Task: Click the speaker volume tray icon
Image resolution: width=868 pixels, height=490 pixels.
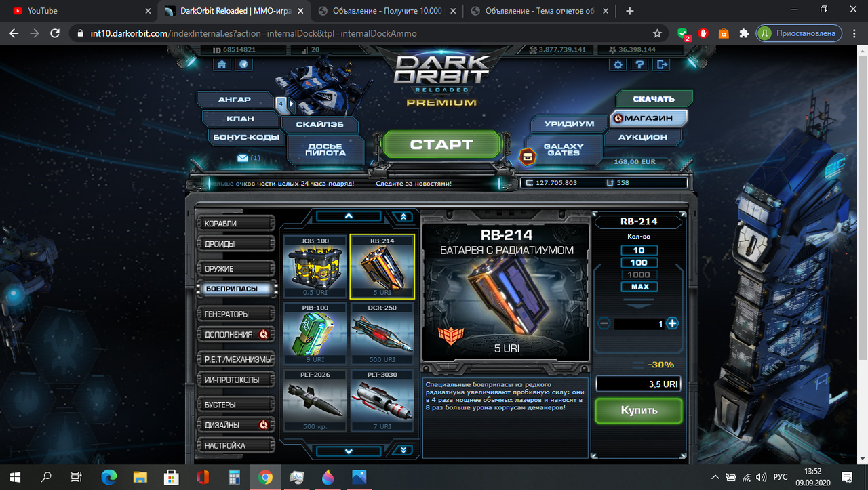Action: pyautogui.click(x=761, y=477)
